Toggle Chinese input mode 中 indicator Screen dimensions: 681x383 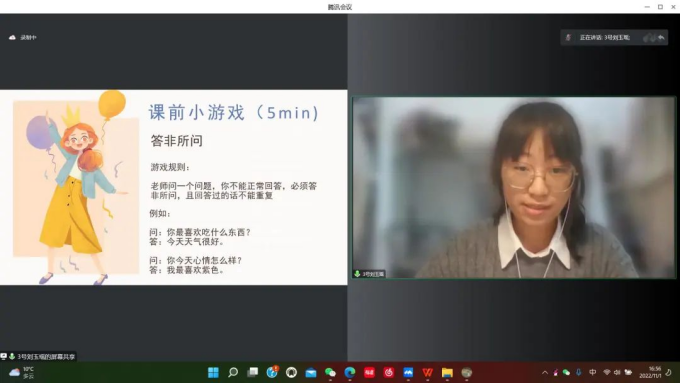click(x=592, y=373)
